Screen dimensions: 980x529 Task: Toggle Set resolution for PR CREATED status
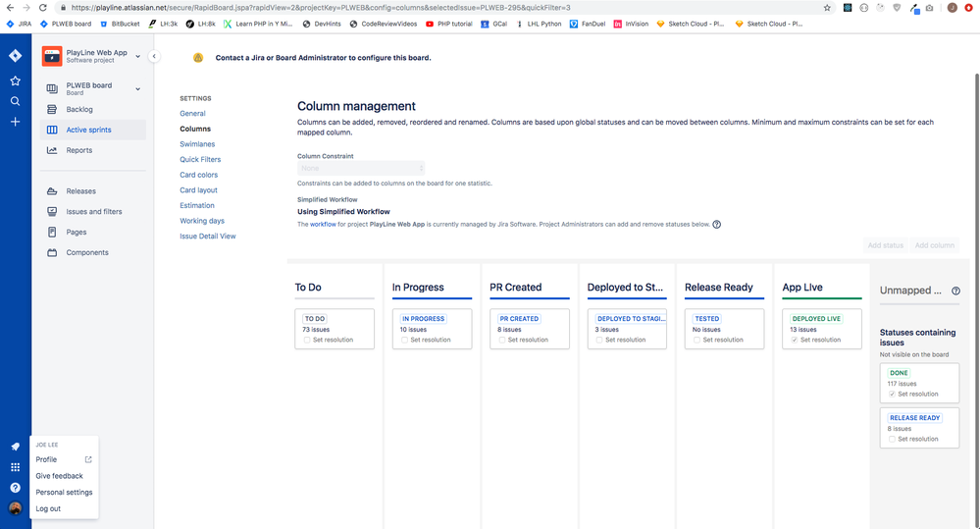pos(502,341)
